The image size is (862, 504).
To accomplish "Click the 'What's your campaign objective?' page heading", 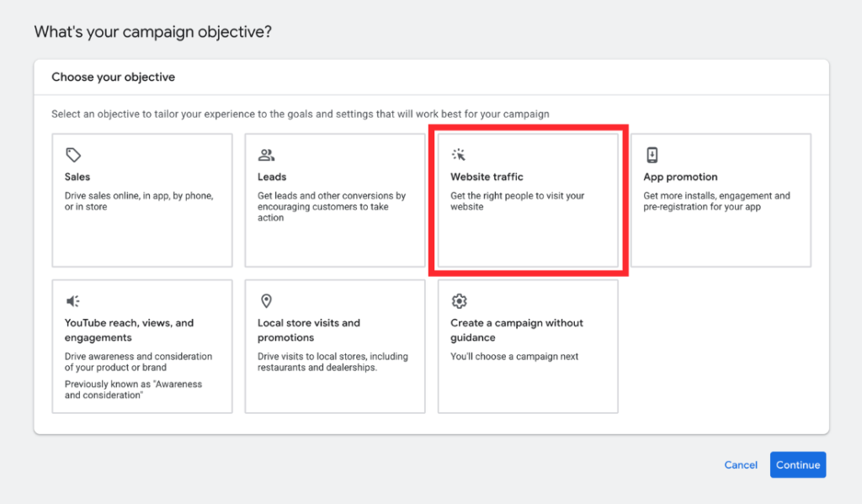I will [153, 32].
